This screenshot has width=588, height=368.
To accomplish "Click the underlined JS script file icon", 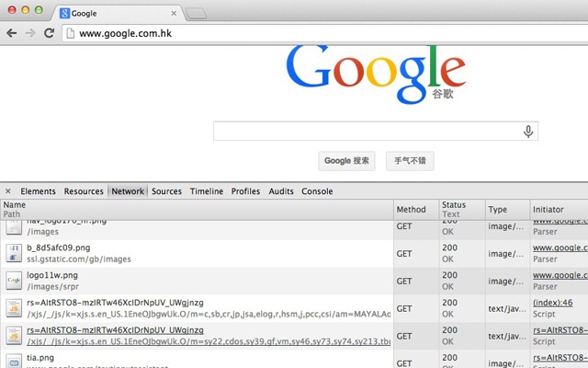I will tap(14, 336).
